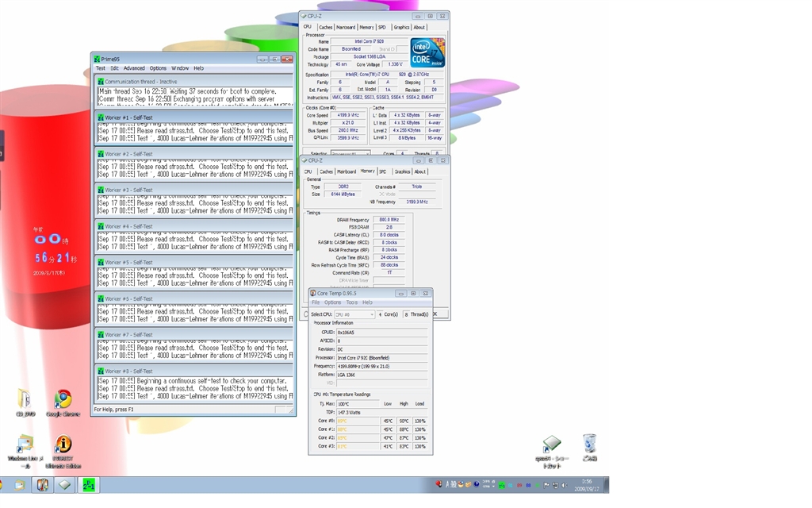Image resolution: width=812 pixels, height=508 pixels.
Task: Select the EVEREST Ultimate Edition desktop icon
Action: [x=63, y=451]
